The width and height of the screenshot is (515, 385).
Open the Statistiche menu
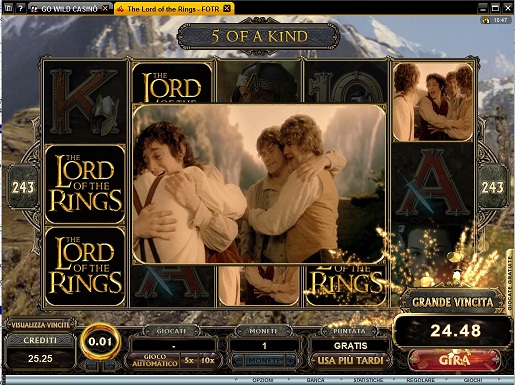point(368,380)
